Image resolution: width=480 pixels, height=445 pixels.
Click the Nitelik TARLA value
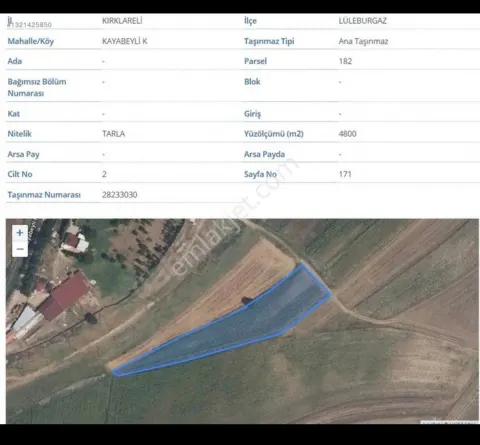113,134
